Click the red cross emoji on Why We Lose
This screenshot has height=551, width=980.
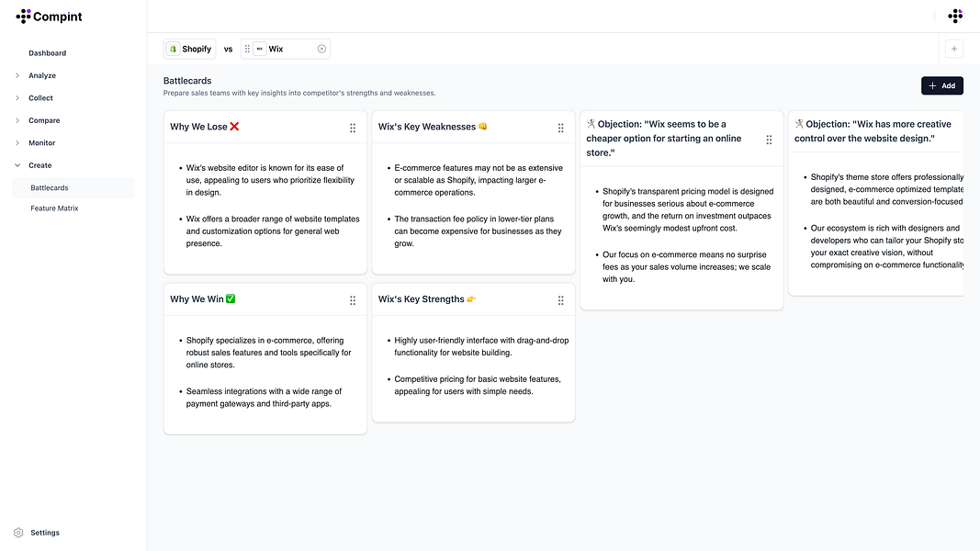coord(234,126)
